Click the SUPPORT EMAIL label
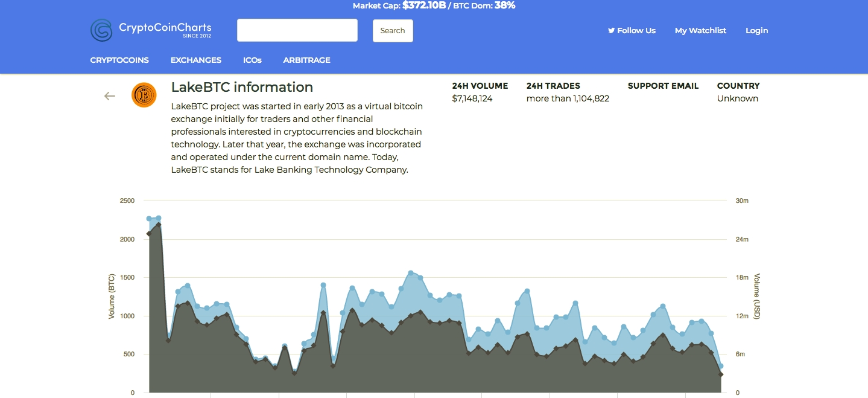The width and height of the screenshot is (868, 398). (x=663, y=86)
